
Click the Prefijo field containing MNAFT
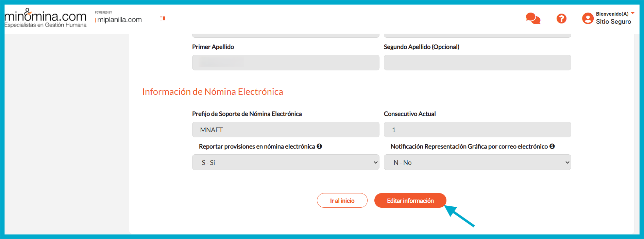[286, 130]
